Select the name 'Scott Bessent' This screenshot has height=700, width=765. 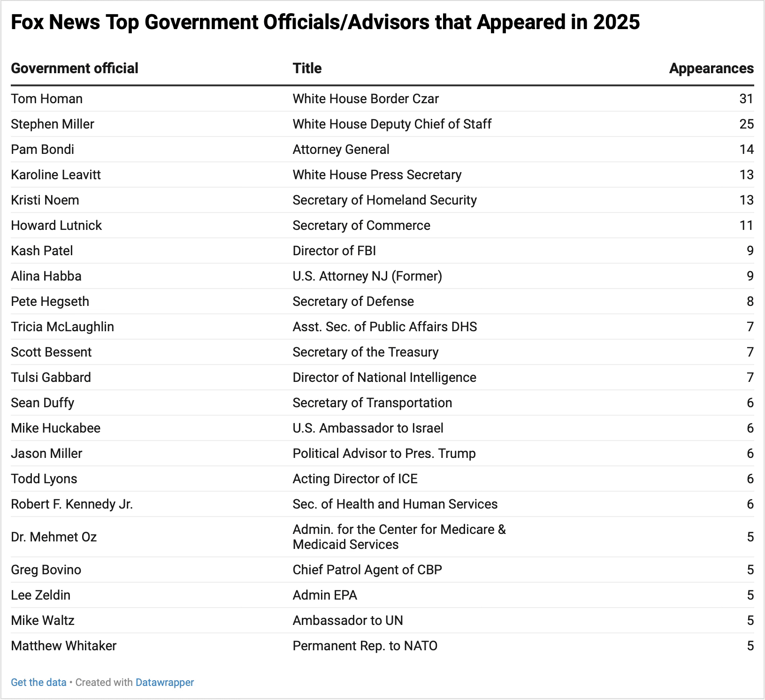(x=51, y=352)
